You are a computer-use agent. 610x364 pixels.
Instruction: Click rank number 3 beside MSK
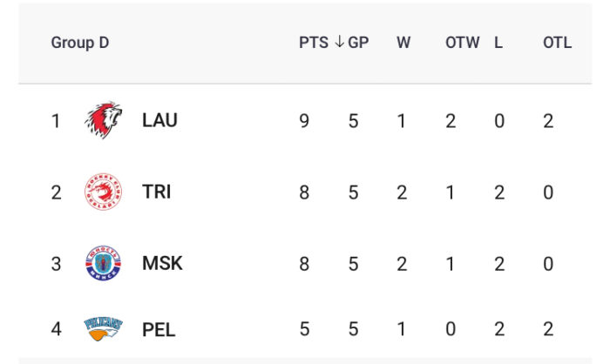tap(56, 264)
